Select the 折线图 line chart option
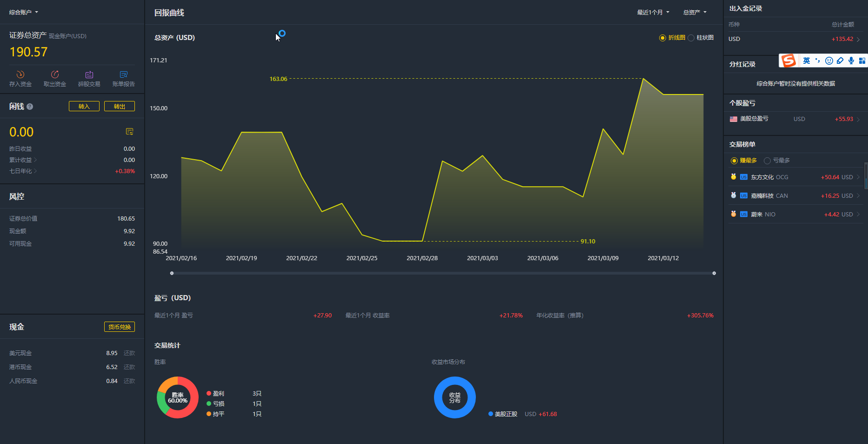This screenshot has width=868, height=444. (x=672, y=38)
